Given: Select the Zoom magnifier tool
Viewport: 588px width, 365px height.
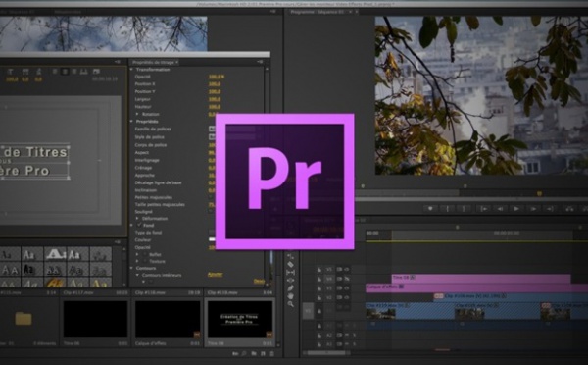Looking at the screenshot, I should coord(290,304).
